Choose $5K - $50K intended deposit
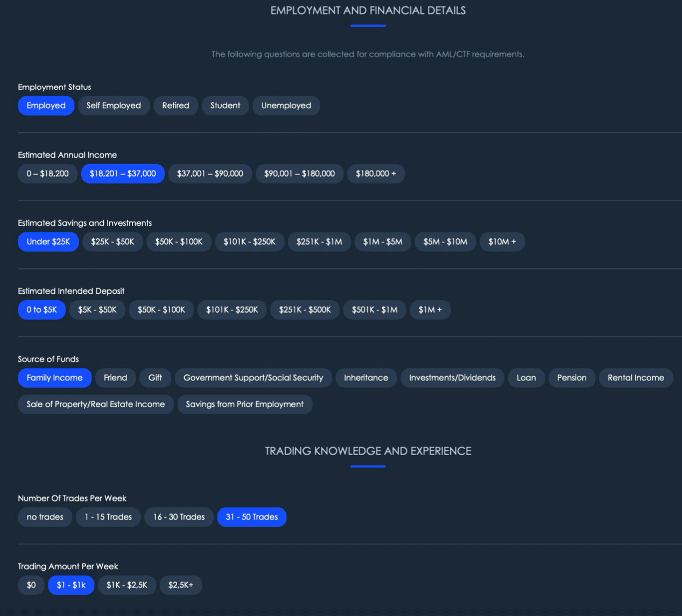682x616 pixels. 97,310
